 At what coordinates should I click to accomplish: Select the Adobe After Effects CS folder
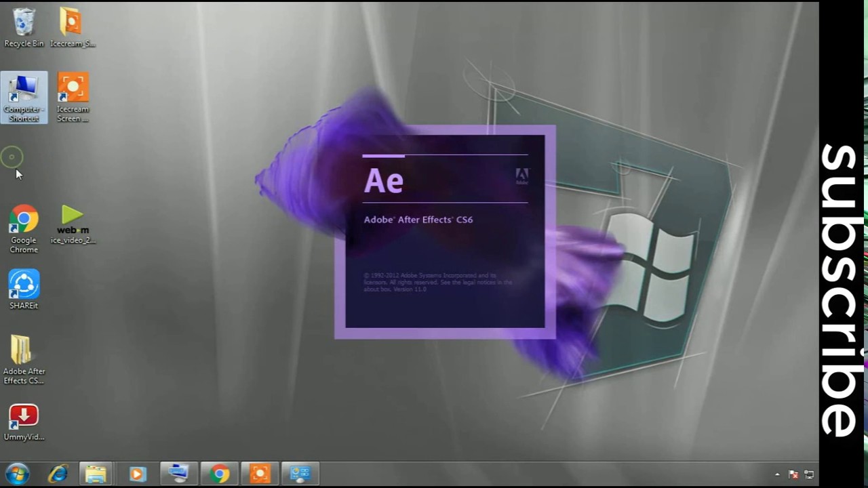tap(24, 360)
